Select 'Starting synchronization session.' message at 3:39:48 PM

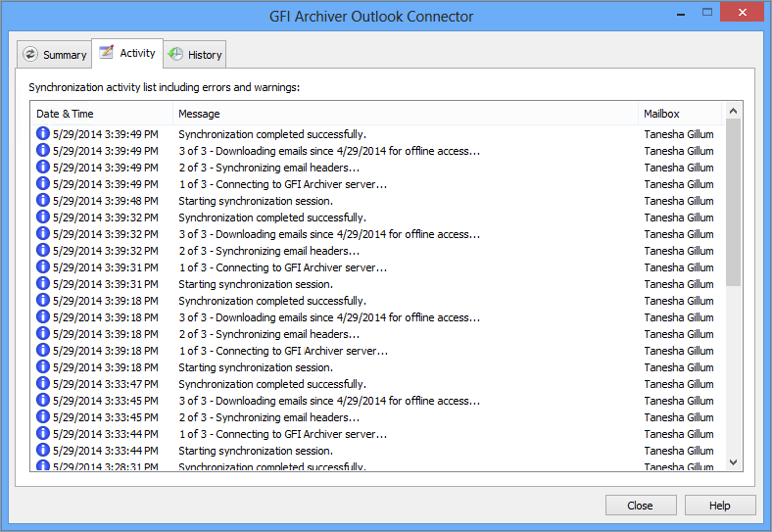(x=256, y=201)
